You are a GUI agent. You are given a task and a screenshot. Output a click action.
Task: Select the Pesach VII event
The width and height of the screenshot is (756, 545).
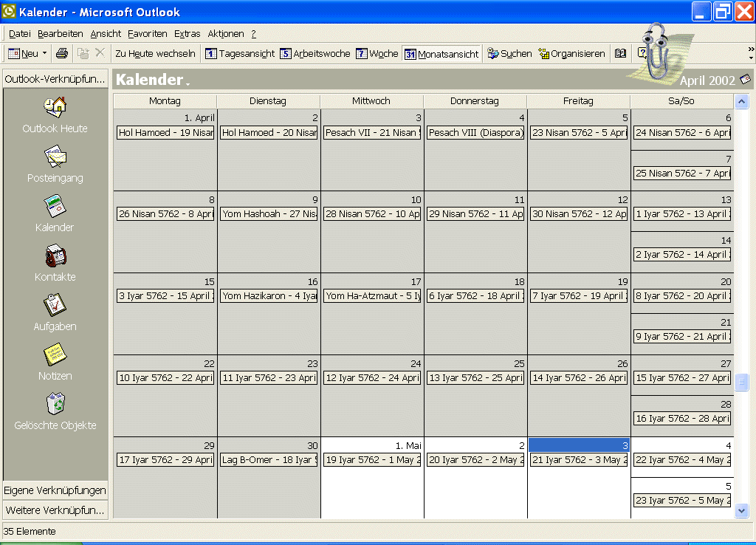(x=372, y=132)
